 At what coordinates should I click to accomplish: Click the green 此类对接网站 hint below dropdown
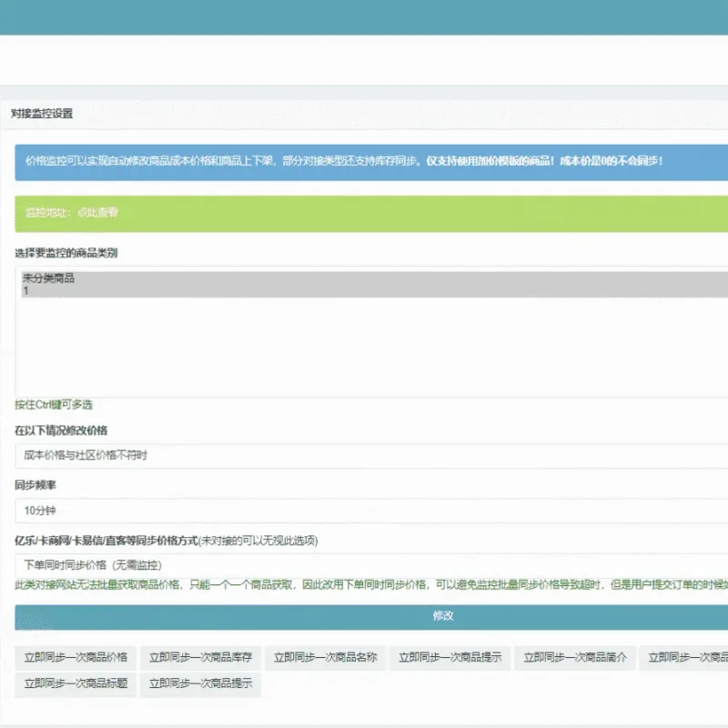371,585
